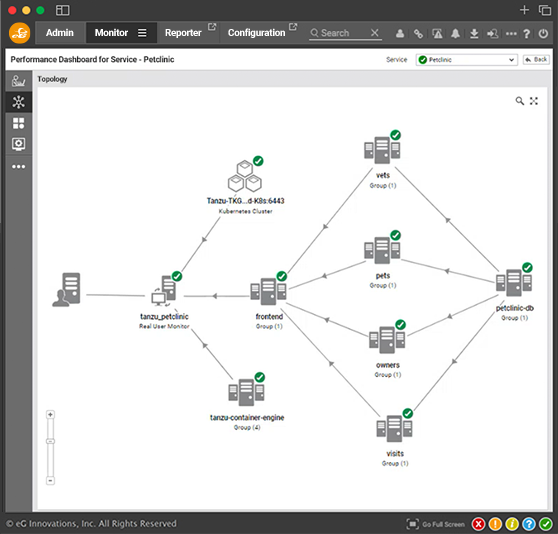Select the frontend group node
The width and height of the screenshot is (558, 534).
[x=268, y=290]
